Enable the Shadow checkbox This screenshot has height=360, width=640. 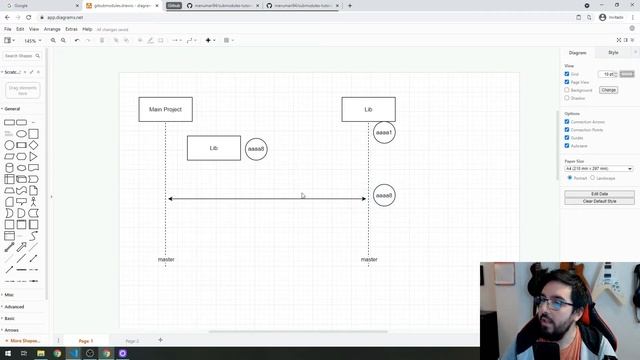click(x=567, y=98)
